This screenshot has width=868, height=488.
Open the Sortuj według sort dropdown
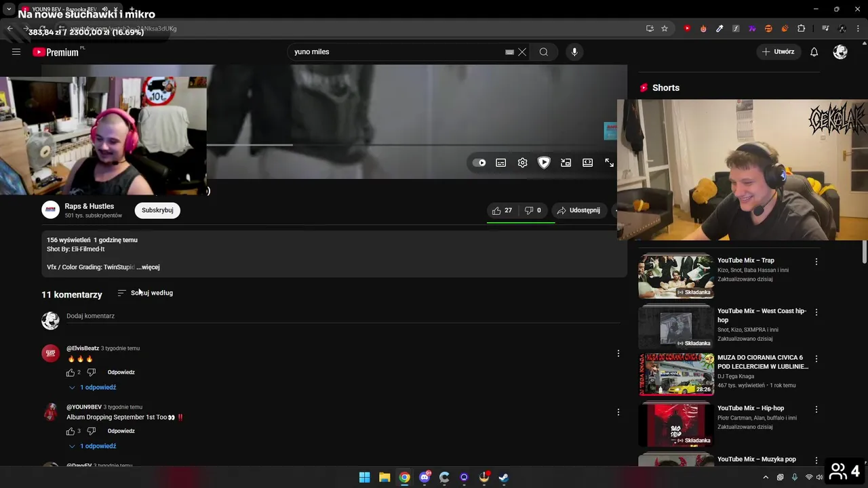tap(145, 293)
